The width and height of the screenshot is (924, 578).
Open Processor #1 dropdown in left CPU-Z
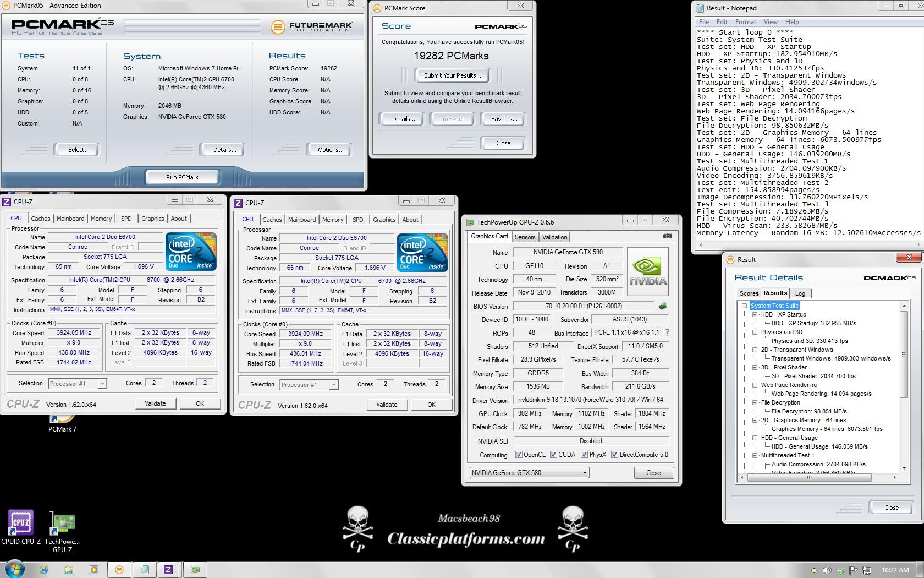(x=78, y=384)
